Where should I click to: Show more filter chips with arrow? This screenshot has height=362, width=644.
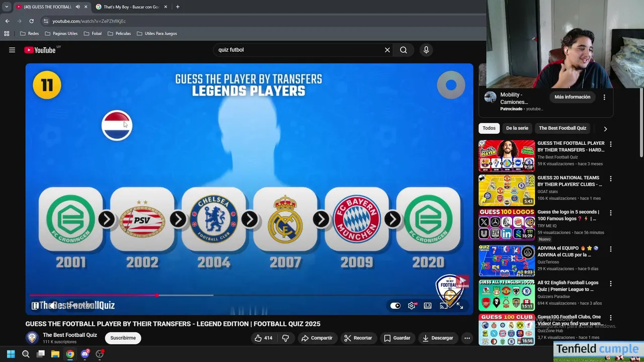(x=605, y=129)
